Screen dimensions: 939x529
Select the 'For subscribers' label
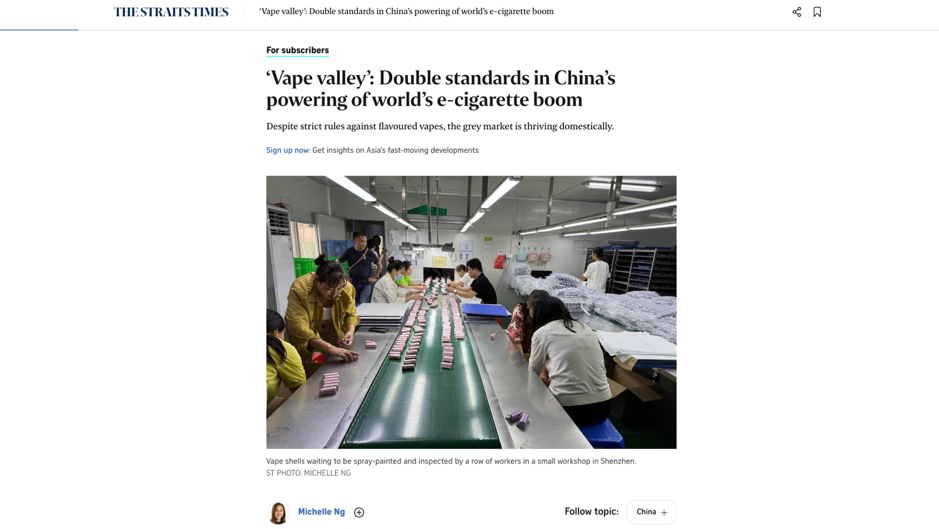point(298,50)
